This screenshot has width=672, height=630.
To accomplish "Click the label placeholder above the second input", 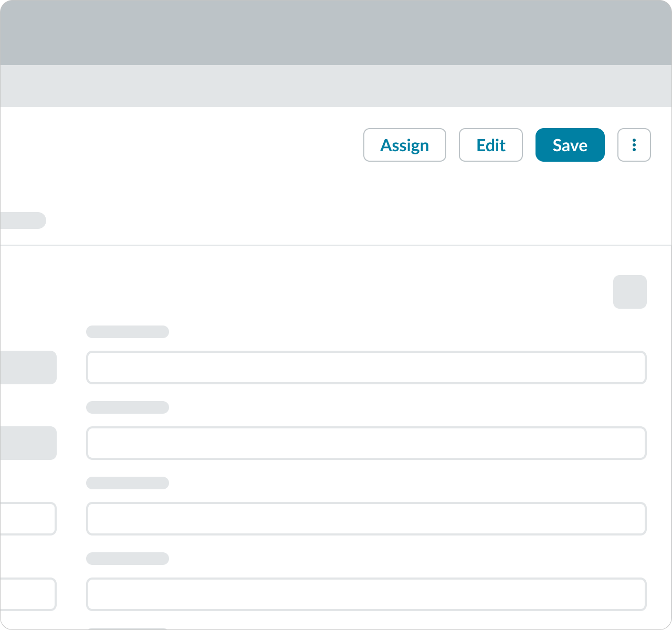I will [x=128, y=407].
